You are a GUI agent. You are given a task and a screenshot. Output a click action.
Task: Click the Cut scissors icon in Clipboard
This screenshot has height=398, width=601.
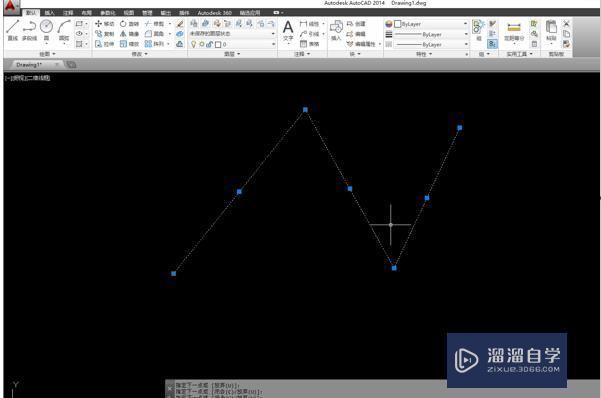(567, 24)
